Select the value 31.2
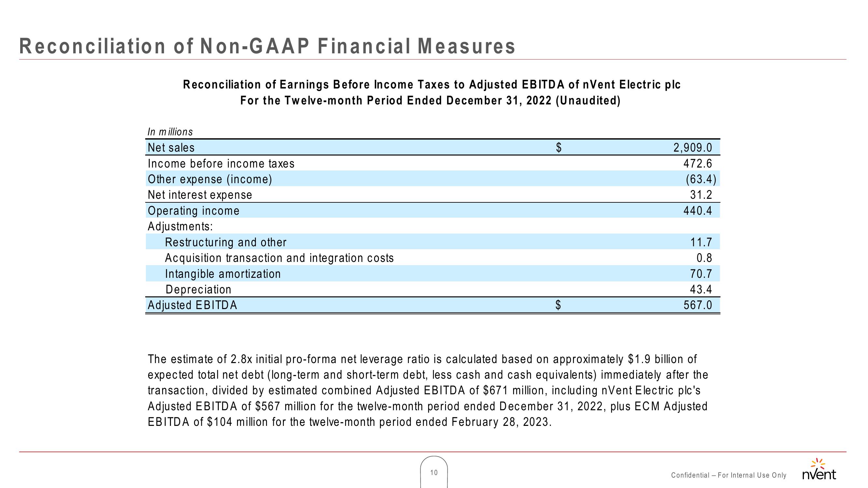The width and height of the screenshot is (868, 488). (x=701, y=195)
